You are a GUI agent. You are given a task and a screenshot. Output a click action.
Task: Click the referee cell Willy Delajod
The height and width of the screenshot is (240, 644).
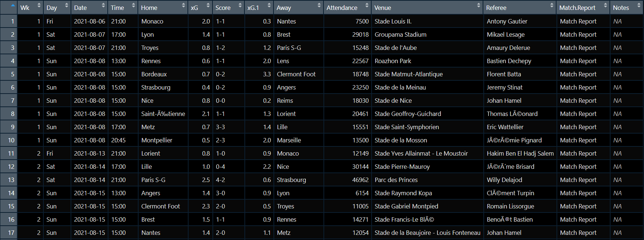pos(504,180)
